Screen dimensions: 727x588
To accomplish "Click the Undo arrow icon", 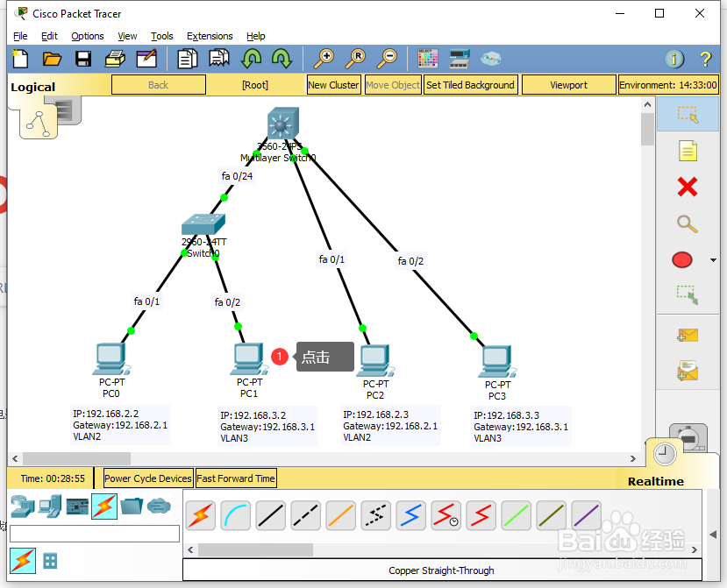I will pos(252,59).
